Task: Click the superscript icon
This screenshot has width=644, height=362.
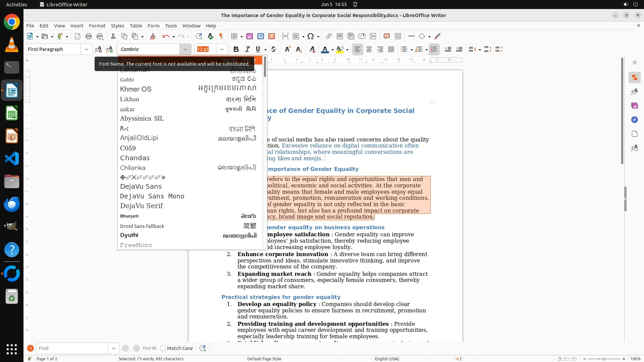Action: point(287,49)
